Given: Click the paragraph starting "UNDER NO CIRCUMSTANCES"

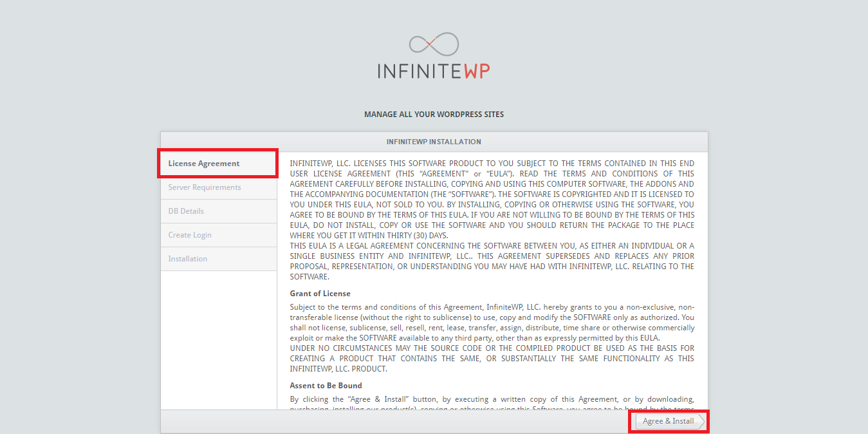Looking at the screenshot, I should pos(492,359).
